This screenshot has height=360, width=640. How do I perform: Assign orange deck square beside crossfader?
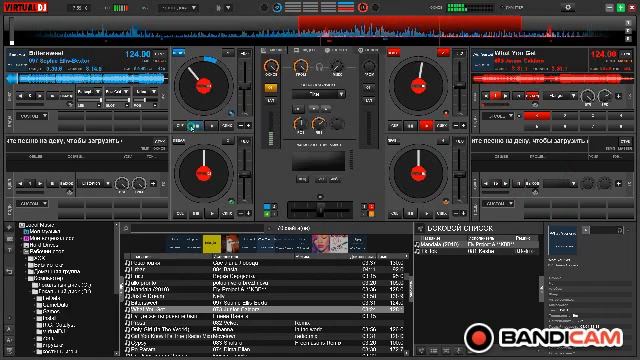(x=371, y=213)
